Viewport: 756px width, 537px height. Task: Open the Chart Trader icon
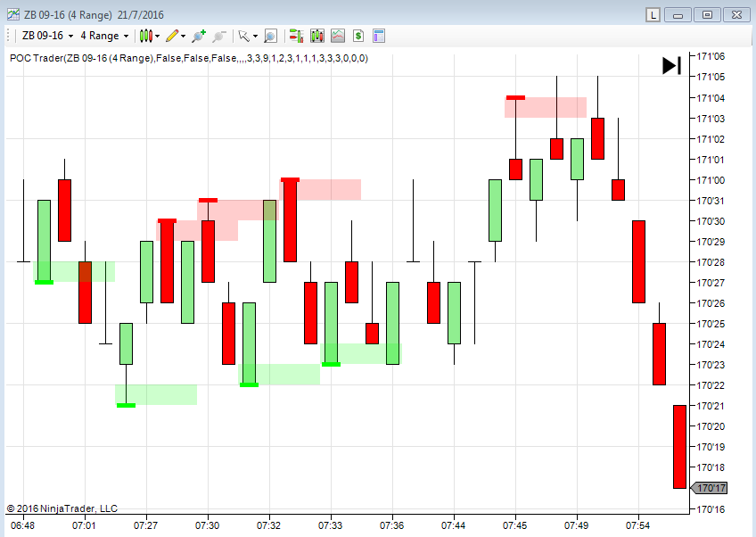[x=296, y=36]
